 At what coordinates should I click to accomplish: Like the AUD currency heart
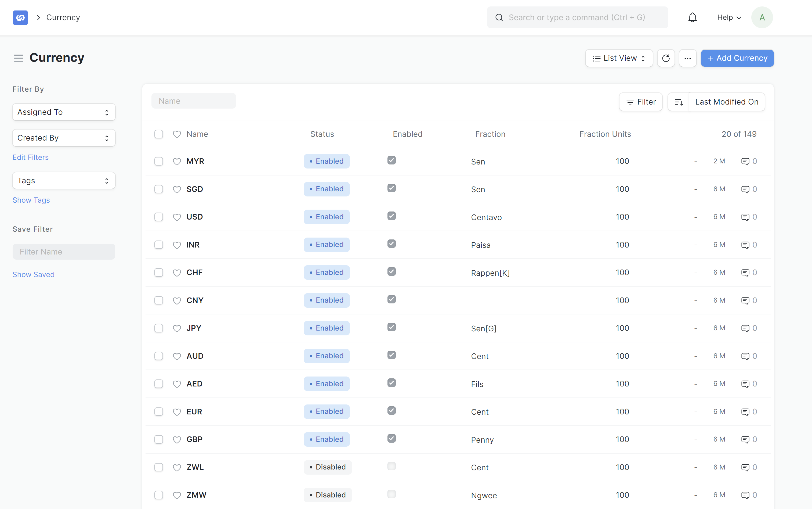pyautogui.click(x=177, y=357)
